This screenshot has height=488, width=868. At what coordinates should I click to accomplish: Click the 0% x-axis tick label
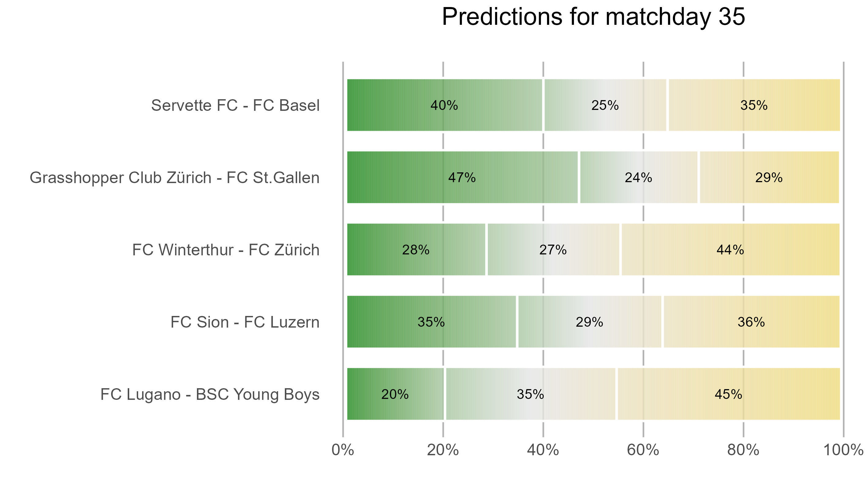[x=343, y=450]
